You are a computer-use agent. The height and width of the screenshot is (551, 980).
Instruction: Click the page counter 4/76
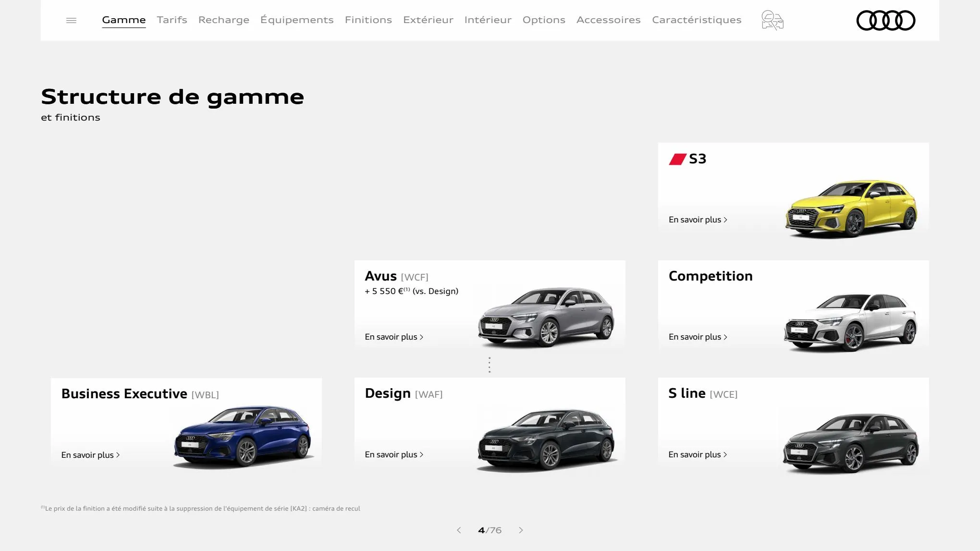tap(490, 530)
